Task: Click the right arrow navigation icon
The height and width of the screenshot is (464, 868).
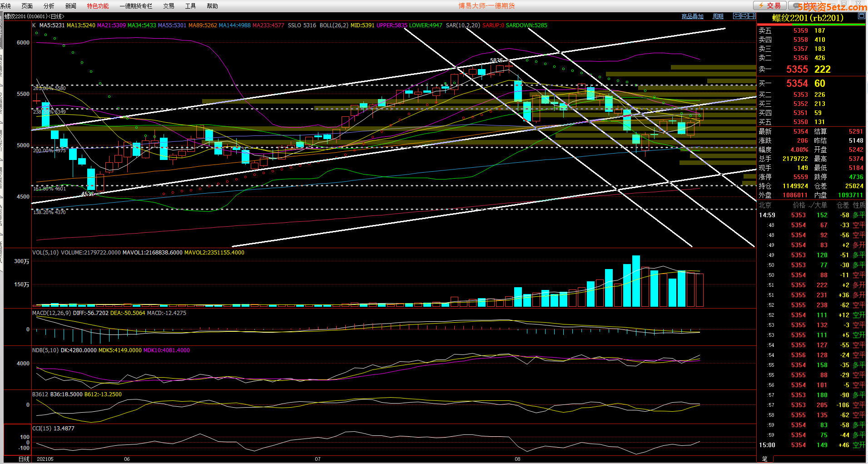Action: [x=744, y=16]
